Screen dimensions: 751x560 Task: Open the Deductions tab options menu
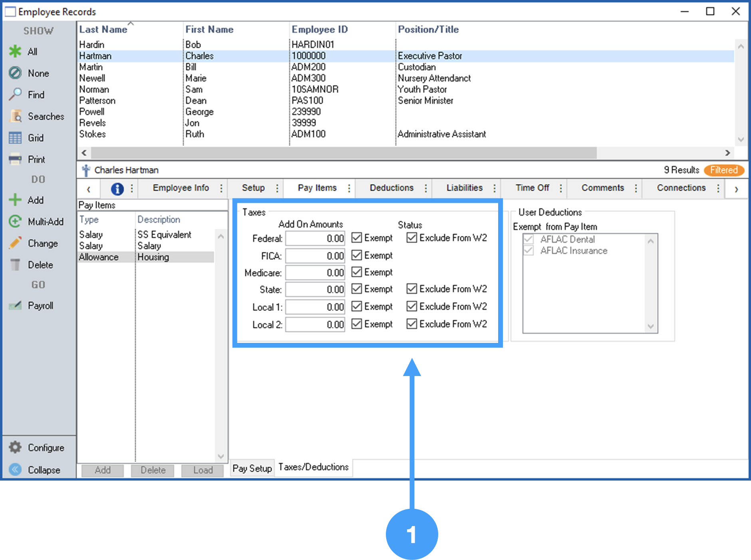tap(426, 188)
